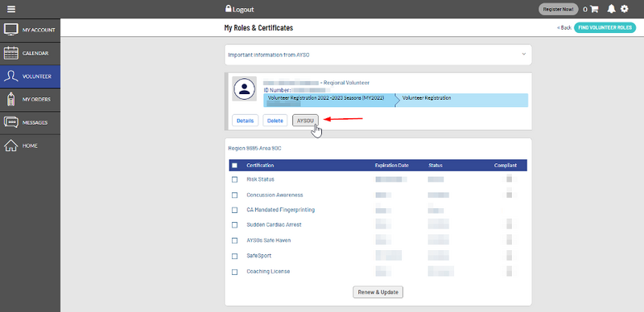Click Important Information from AYSO text
644x312 pixels.
click(x=269, y=55)
